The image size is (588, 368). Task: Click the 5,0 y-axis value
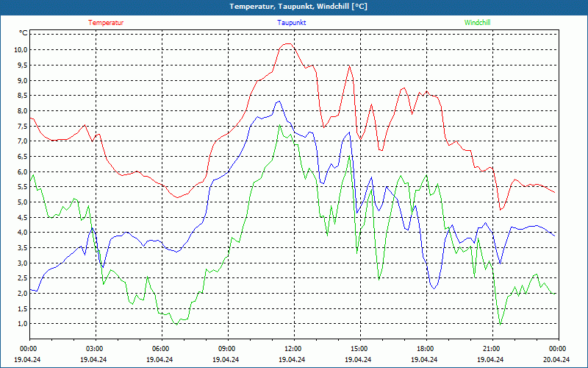[x=23, y=202]
